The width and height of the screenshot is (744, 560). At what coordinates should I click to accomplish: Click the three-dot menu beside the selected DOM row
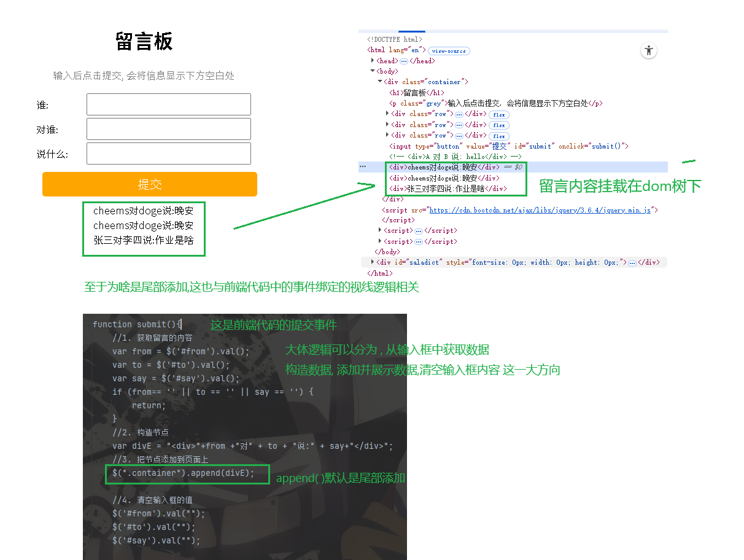point(363,167)
